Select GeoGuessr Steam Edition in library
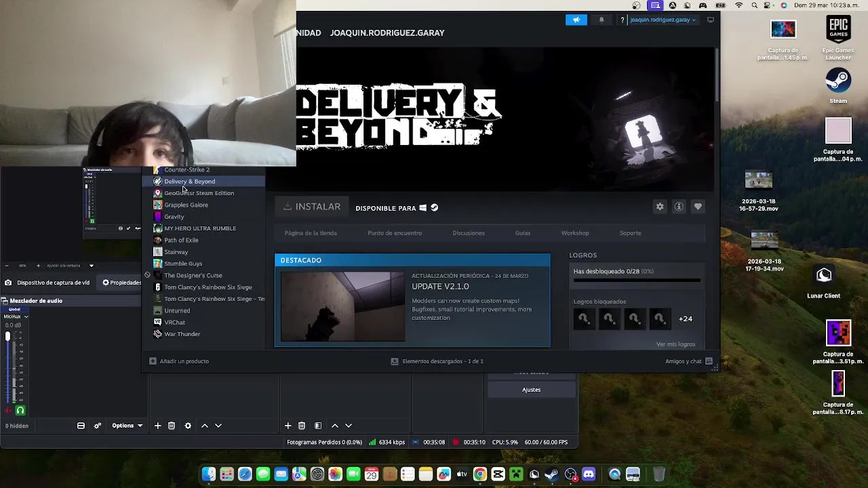 coord(203,193)
